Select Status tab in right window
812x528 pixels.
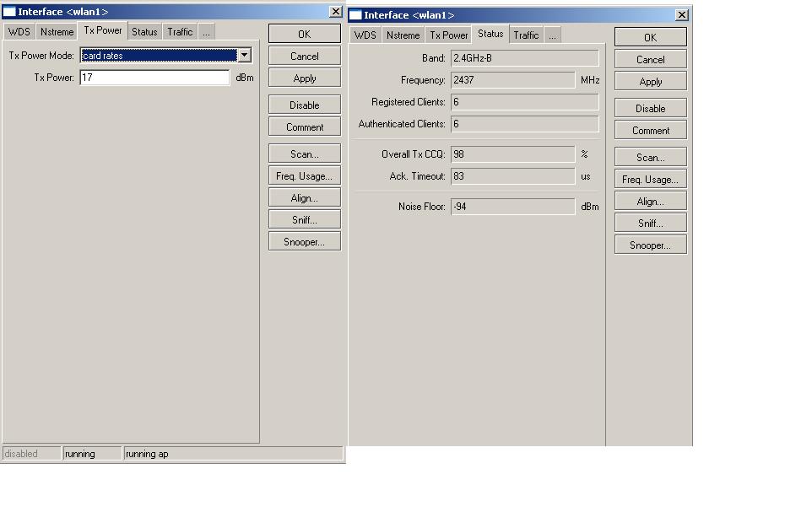pyautogui.click(x=490, y=34)
